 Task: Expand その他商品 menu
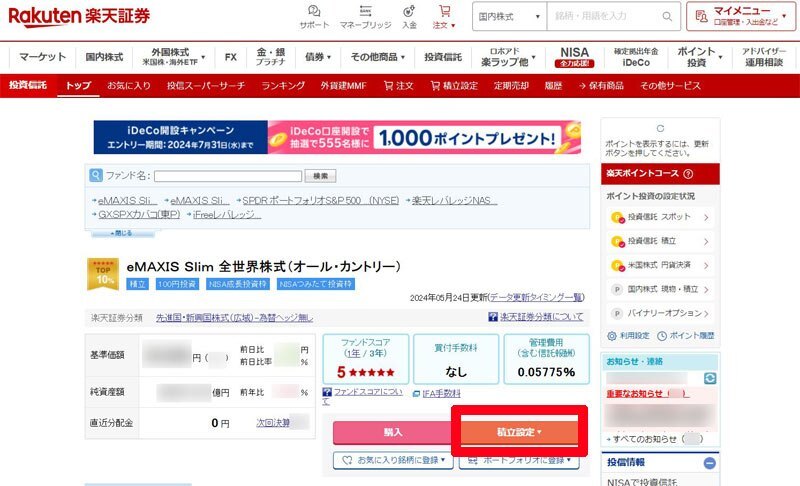[378, 57]
